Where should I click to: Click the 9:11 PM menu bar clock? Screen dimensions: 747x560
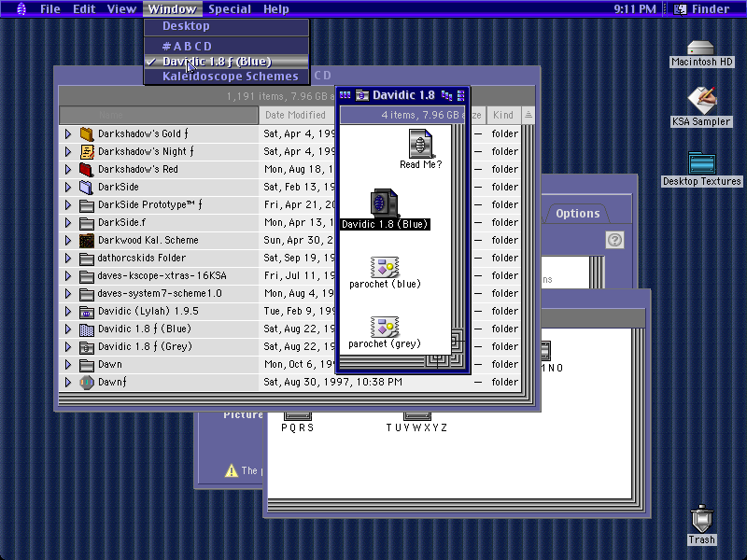coord(635,9)
